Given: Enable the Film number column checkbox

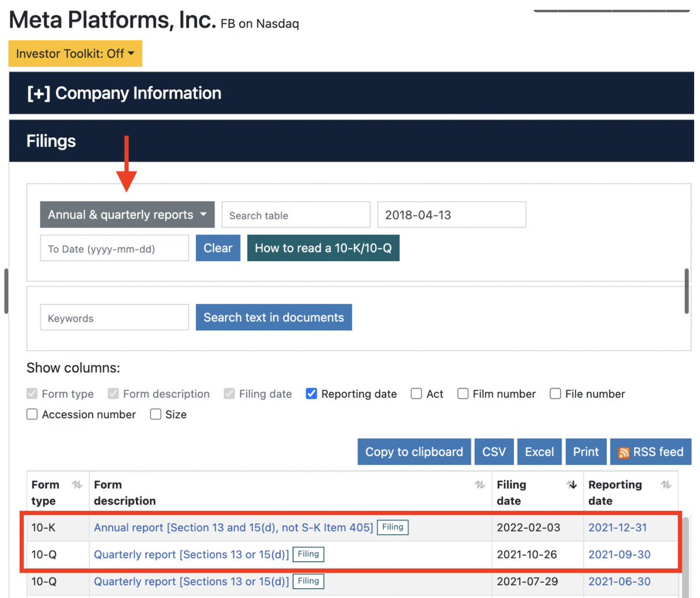Looking at the screenshot, I should click(463, 394).
